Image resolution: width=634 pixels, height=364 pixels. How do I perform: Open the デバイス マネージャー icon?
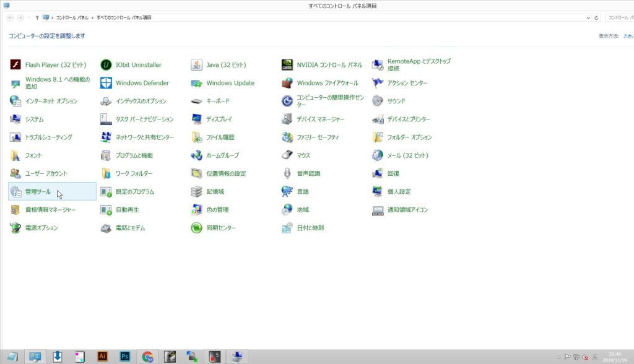pos(287,119)
